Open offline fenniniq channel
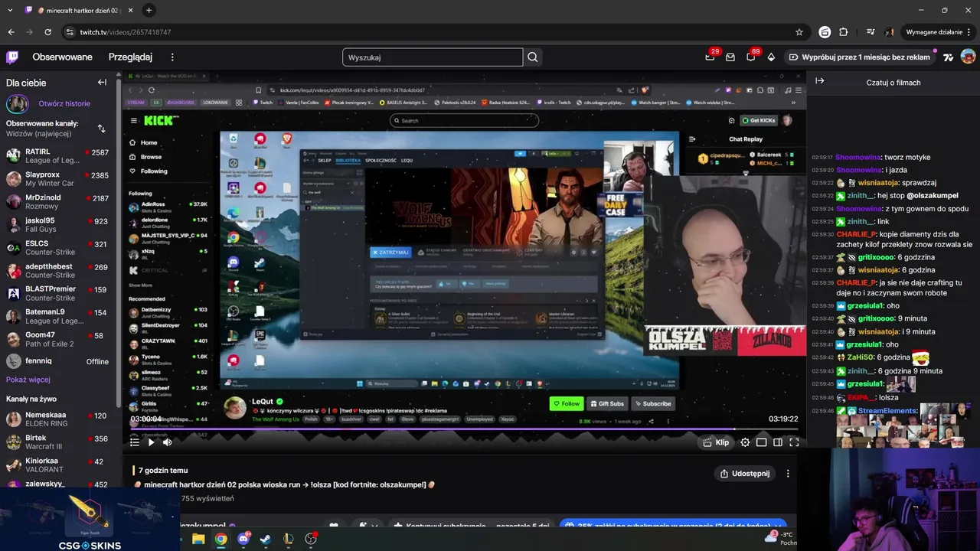The width and height of the screenshot is (980, 551). coord(57,361)
